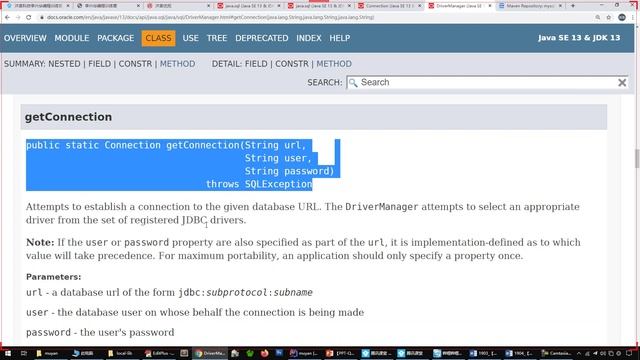The image size is (640, 360).
Task: Jump to CONSTR summary
Action: pos(135,64)
